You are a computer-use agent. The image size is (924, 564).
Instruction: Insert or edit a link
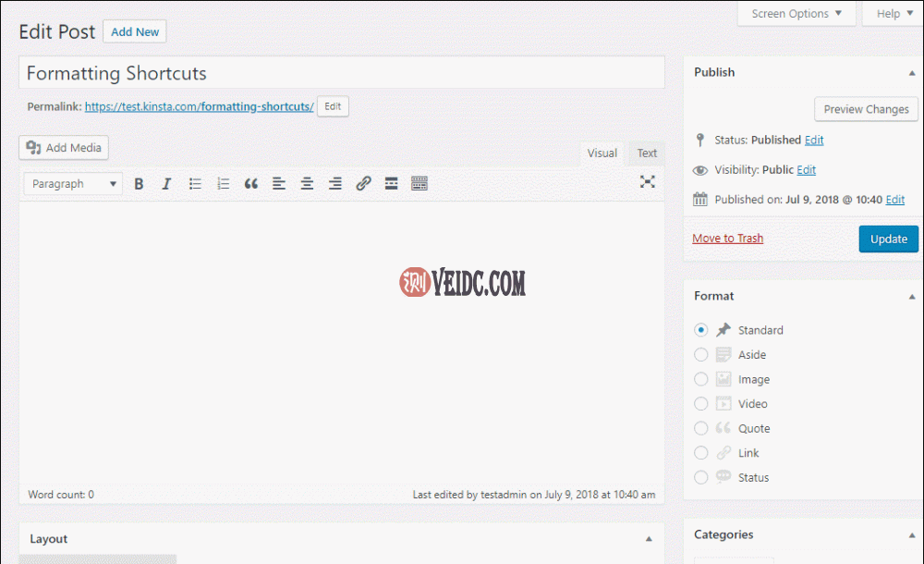pyautogui.click(x=363, y=184)
